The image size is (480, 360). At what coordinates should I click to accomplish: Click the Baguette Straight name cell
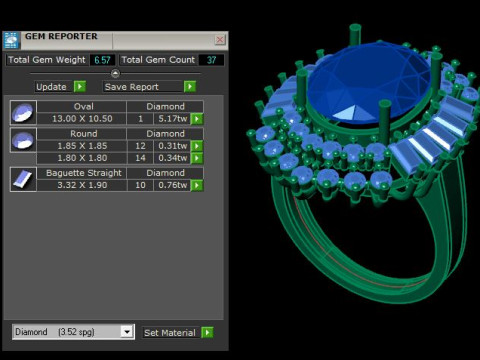[x=82, y=173]
